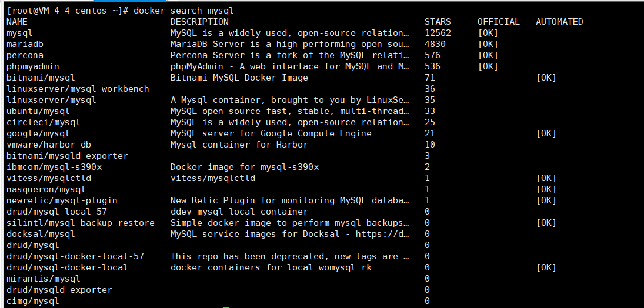644x308 pixels.
Task: Click bitnami/mysql repository name
Action: click(41, 78)
